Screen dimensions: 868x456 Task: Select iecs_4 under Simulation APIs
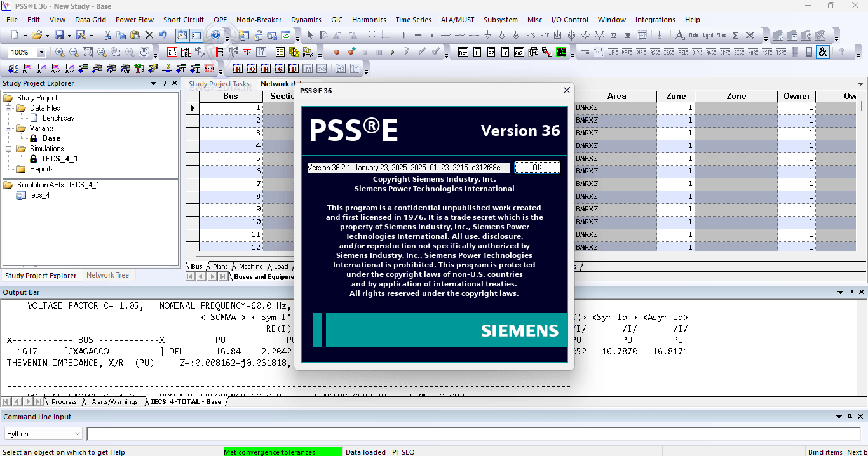click(x=39, y=195)
